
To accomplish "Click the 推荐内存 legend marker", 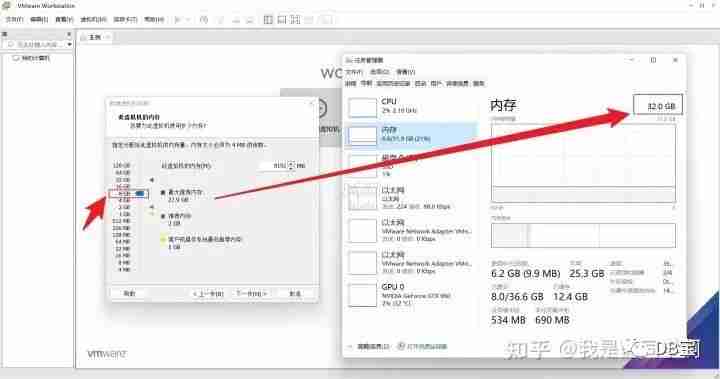I will (x=163, y=216).
